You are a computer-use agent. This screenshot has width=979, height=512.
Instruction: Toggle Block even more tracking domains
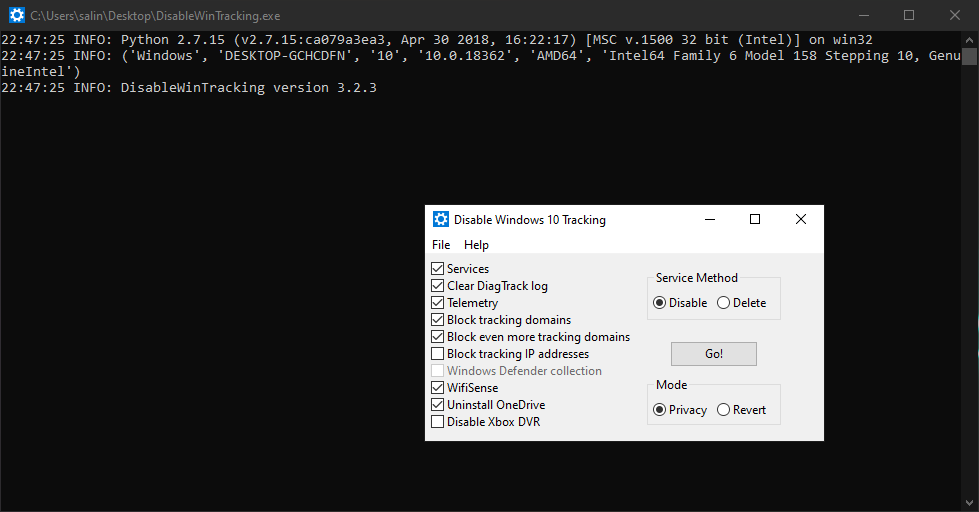pos(438,337)
